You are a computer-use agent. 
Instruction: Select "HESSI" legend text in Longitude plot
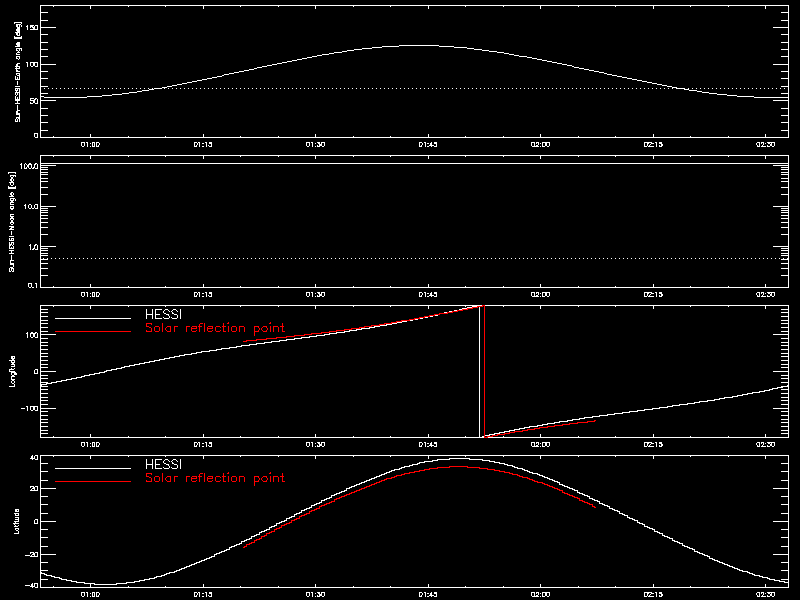[163, 314]
